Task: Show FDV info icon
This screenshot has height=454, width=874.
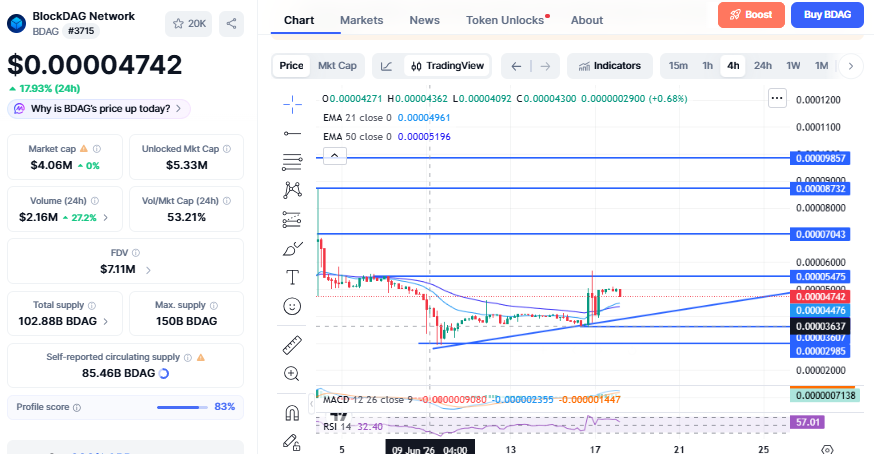Action: point(135,253)
